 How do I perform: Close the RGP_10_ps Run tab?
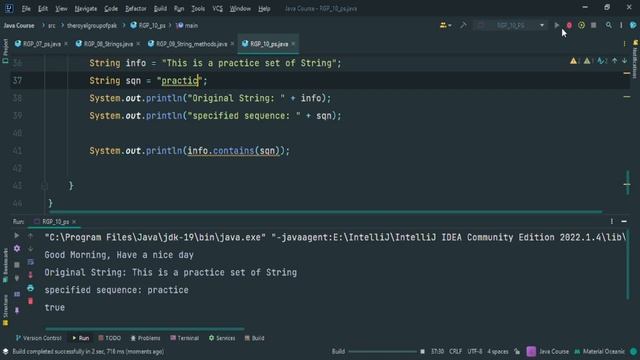(74, 222)
